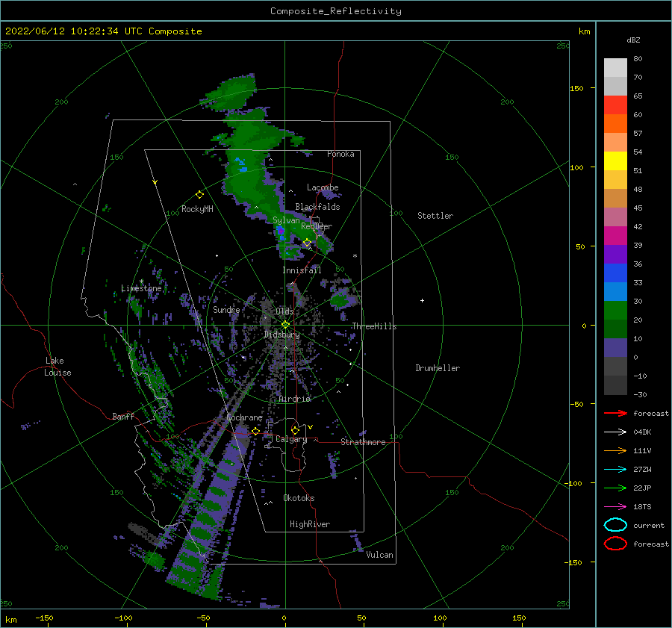Click the cyan 27ZW arrow in legend

coord(615,470)
